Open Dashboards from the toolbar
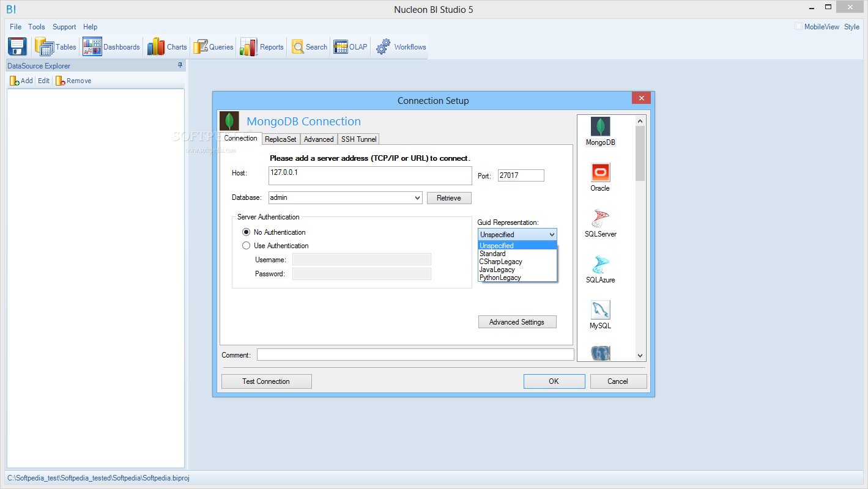Screen dimensions: 868x489 (x=111, y=47)
